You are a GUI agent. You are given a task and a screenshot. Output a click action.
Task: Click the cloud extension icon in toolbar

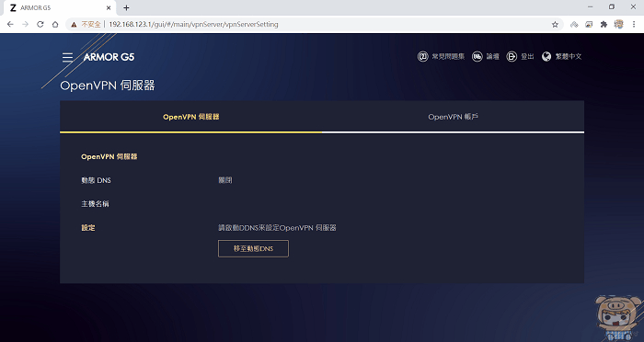(x=574, y=25)
